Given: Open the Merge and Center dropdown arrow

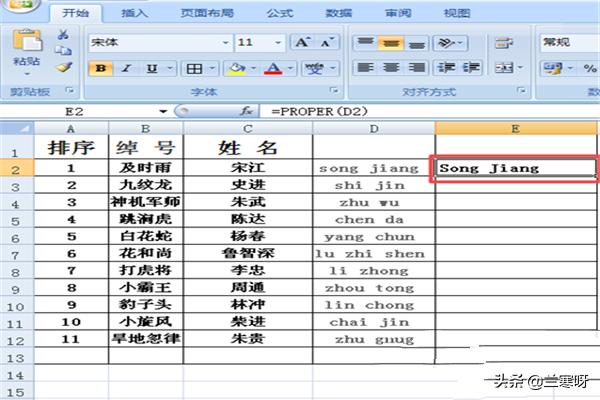Looking at the screenshot, I should (520, 68).
